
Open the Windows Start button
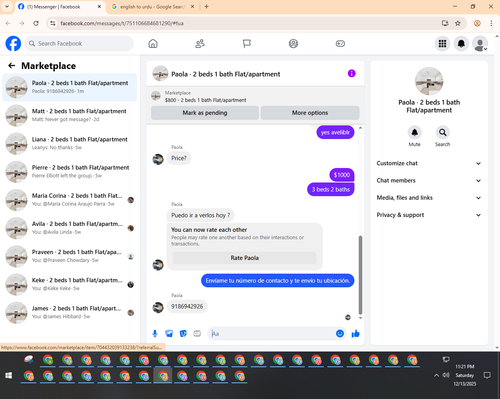(9, 376)
